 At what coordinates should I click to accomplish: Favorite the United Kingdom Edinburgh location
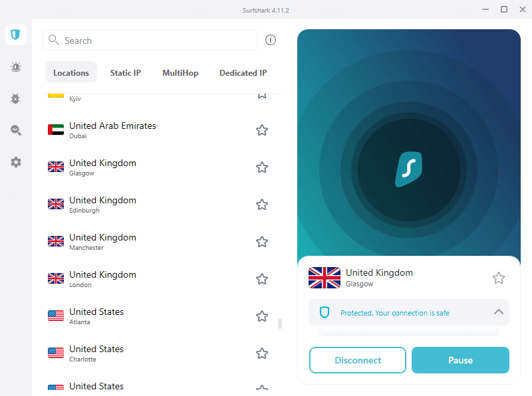262,205
